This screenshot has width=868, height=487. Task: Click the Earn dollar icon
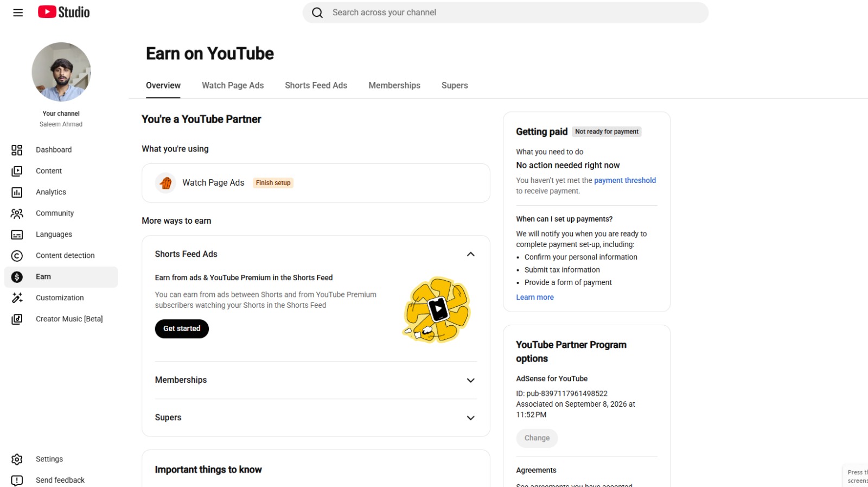17,277
